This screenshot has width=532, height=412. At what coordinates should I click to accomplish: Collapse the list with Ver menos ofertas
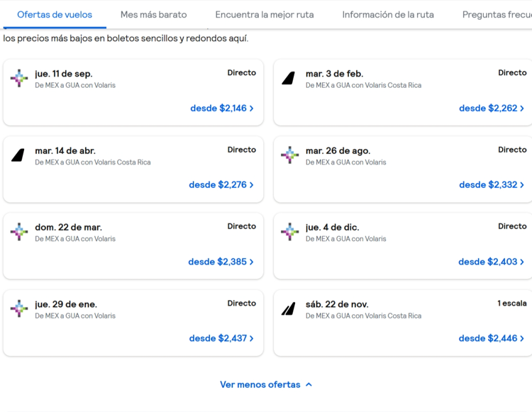[266, 384]
